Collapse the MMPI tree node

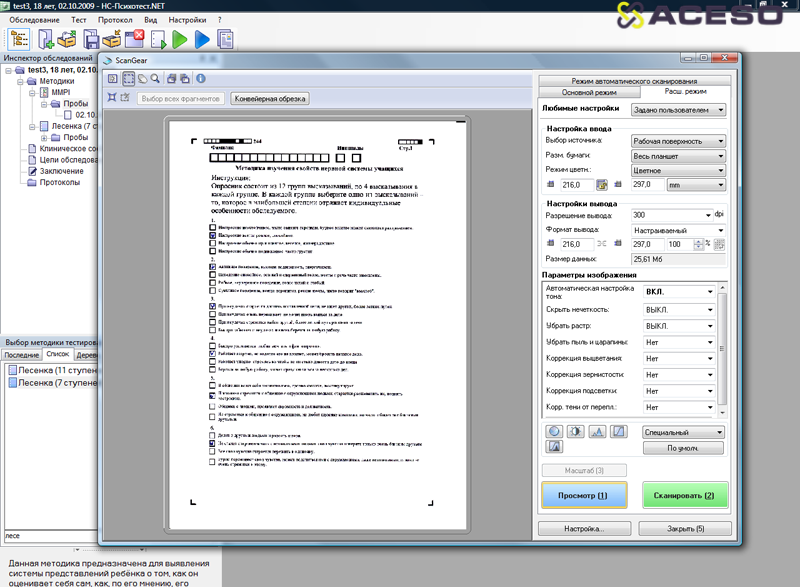coord(32,92)
